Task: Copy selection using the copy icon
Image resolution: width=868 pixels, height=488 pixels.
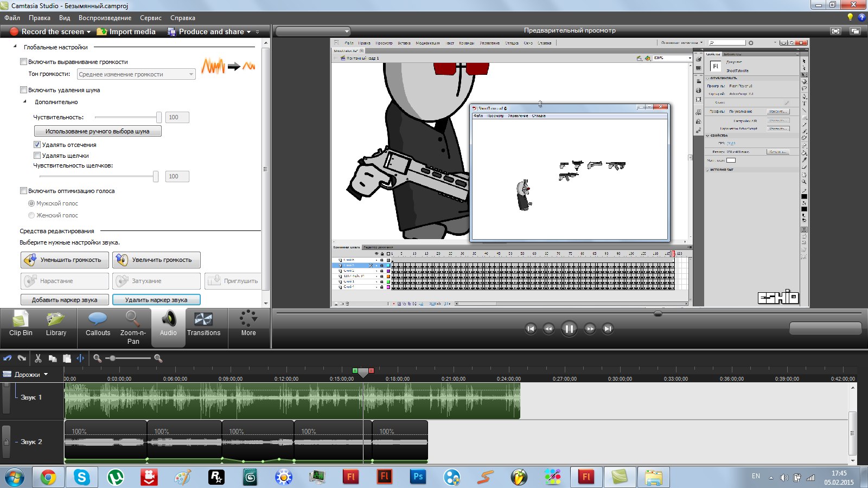Action: pyautogui.click(x=53, y=358)
